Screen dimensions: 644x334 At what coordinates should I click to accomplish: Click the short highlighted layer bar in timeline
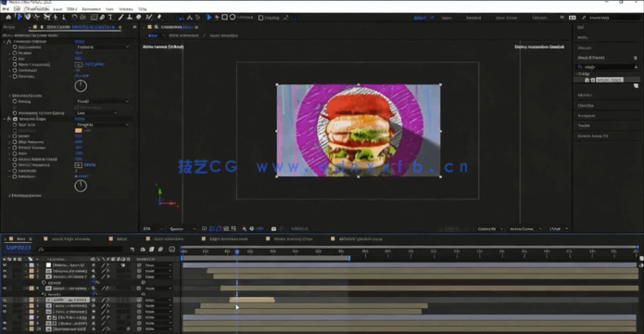(252, 301)
